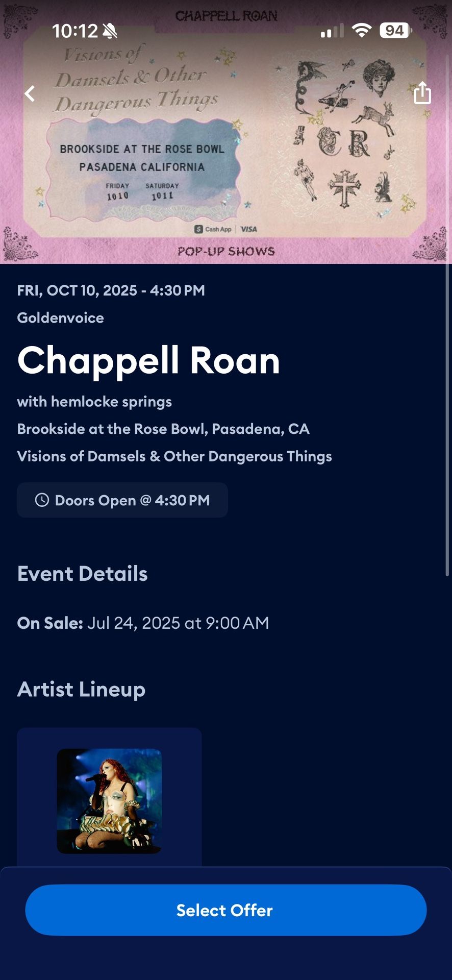Tap the Cash App logo on poster
This screenshot has width=452, height=980.
[x=213, y=229]
